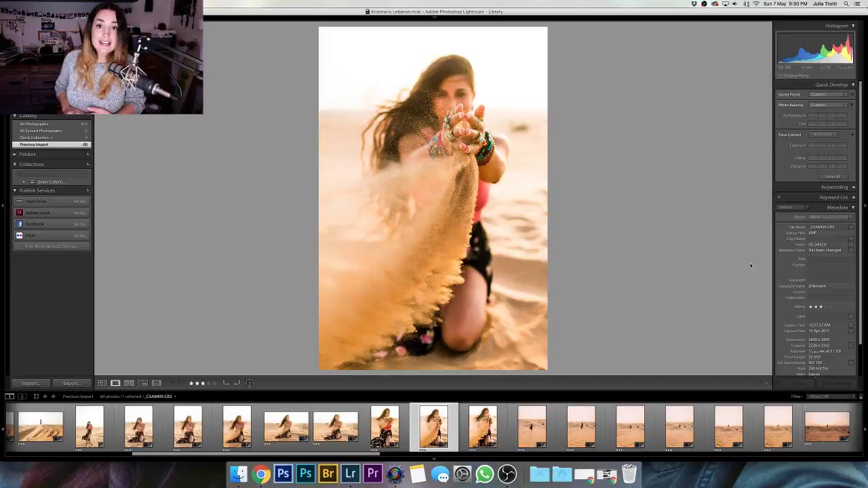Open Survey view in toolbar

(142, 383)
